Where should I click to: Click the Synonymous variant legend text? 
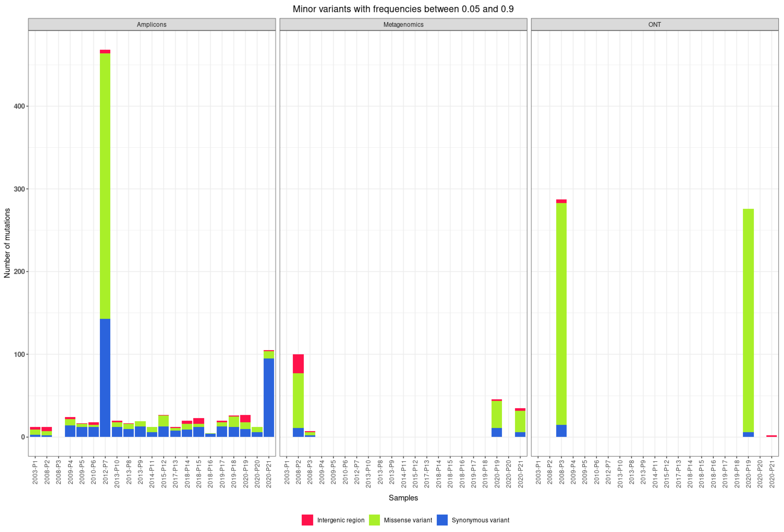click(x=480, y=520)
